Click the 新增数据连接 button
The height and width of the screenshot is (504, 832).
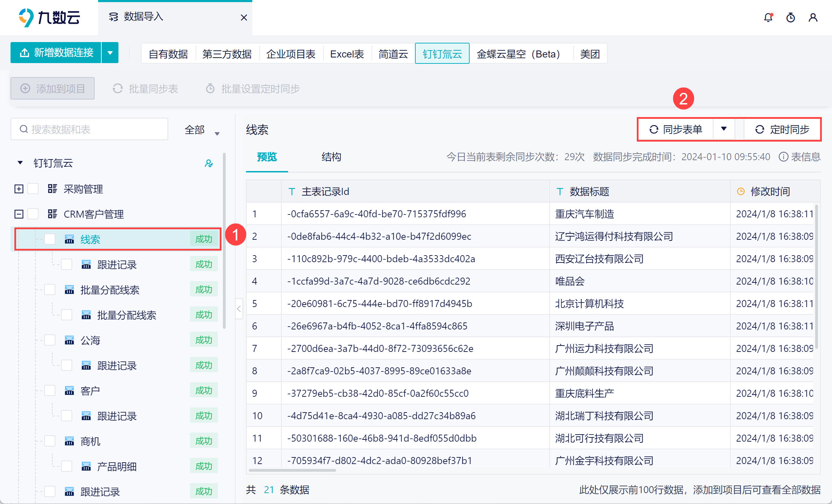click(x=56, y=53)
